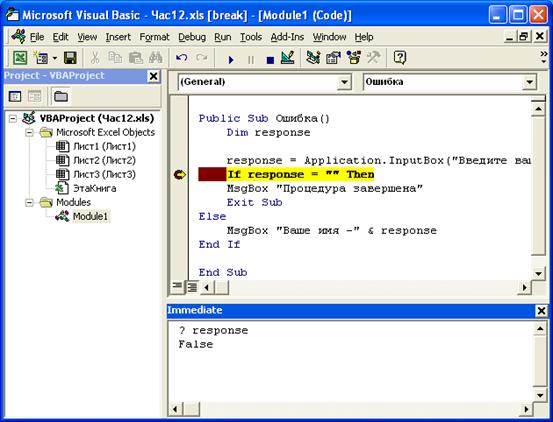Click the Redo toolbar icon

tap(201, 58)
